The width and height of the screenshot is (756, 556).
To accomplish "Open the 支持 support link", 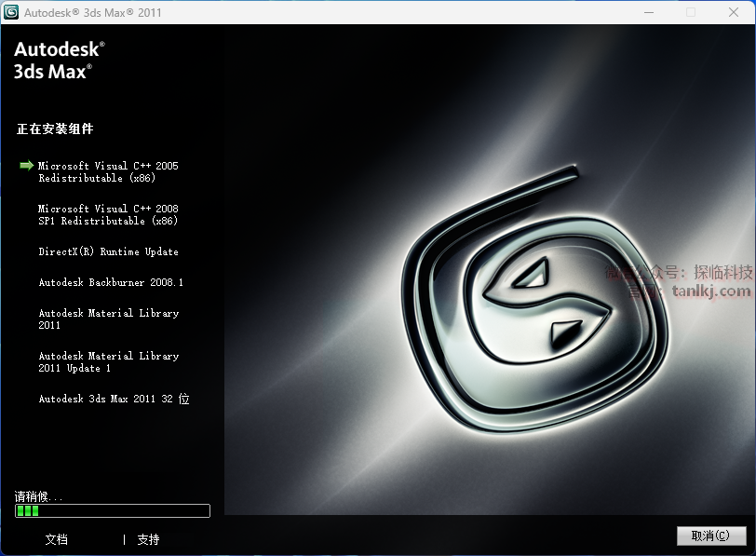I will (x=148, y=539).
